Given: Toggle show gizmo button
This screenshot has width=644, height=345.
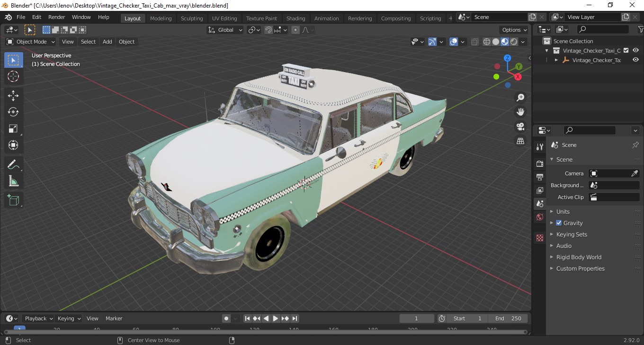Looking at the screenshot, I should click(432, 42).
